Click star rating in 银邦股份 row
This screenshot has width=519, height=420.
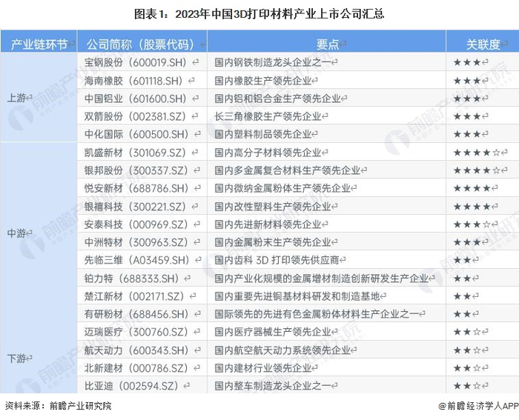point(477,170)
